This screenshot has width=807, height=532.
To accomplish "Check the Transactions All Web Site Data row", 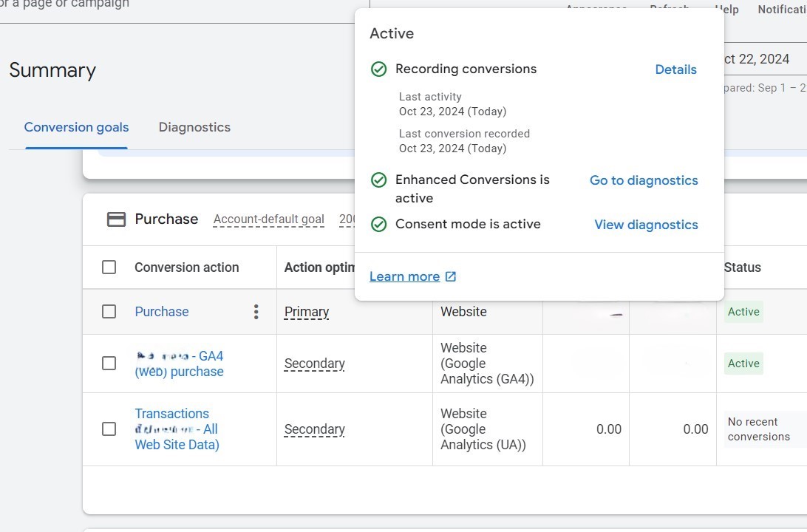I will pyautogui.click(x=109, y=429).
